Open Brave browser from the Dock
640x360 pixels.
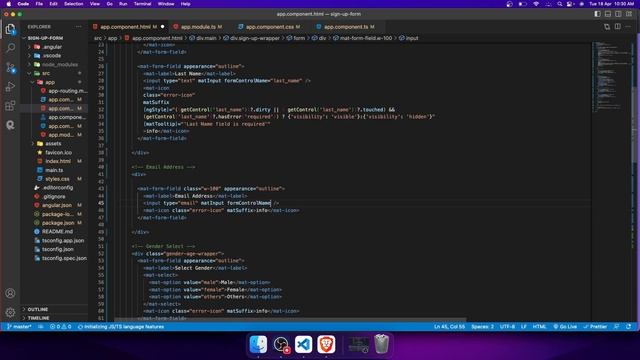326,344
